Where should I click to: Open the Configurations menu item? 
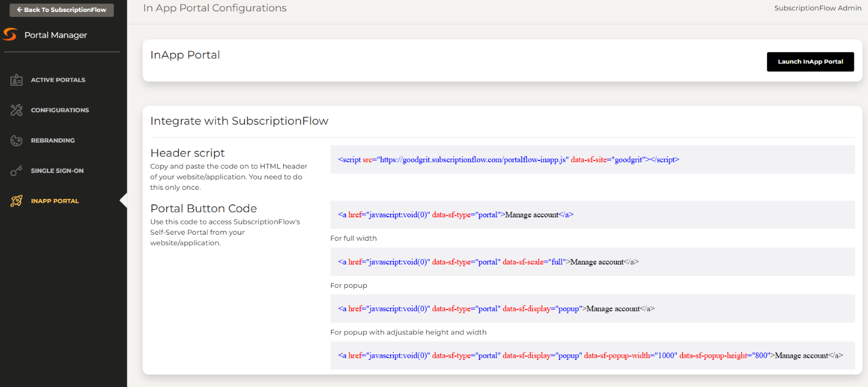tap(60, 110)
